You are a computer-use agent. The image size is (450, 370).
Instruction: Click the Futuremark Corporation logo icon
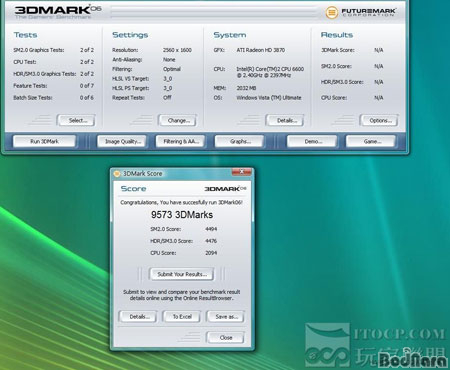(331, 12)
